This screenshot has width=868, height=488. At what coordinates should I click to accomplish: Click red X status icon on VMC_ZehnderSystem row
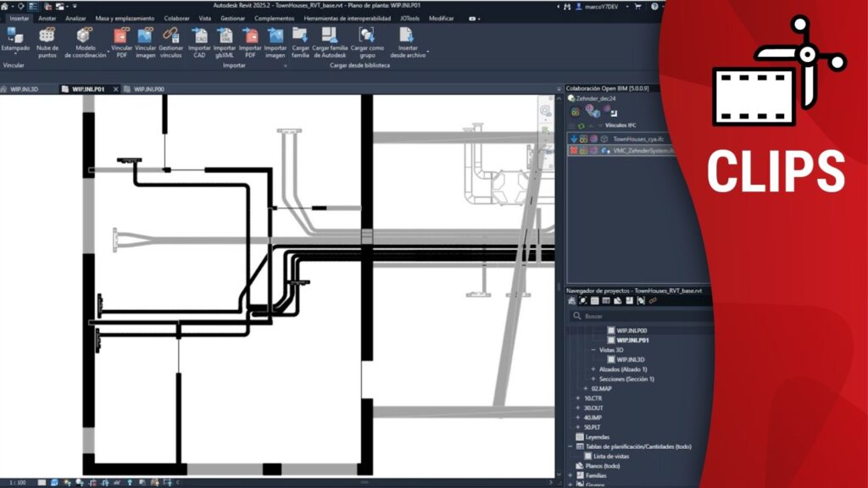[574, 150]
